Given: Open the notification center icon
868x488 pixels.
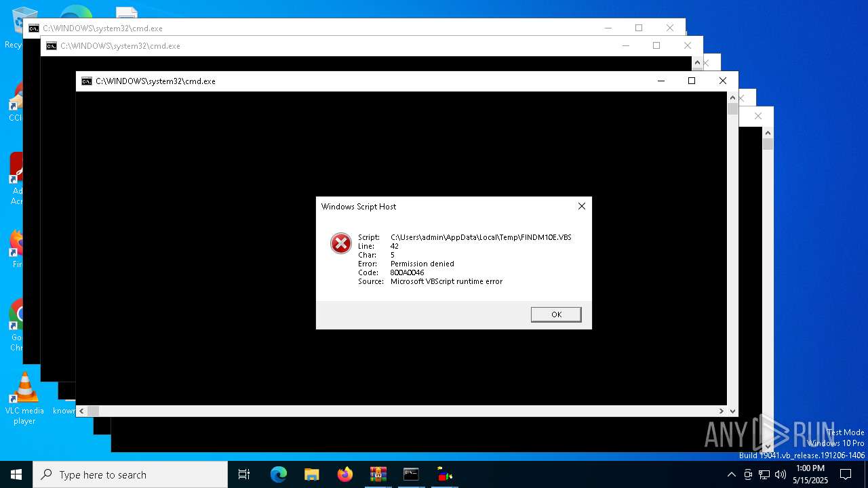Looking at the screenshot, I should [x=846, y=474].
